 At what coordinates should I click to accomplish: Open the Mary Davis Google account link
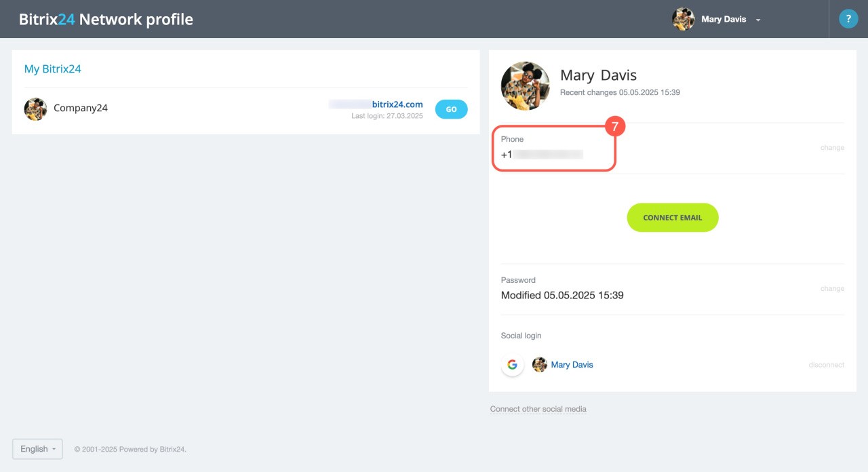pos(572,365)
